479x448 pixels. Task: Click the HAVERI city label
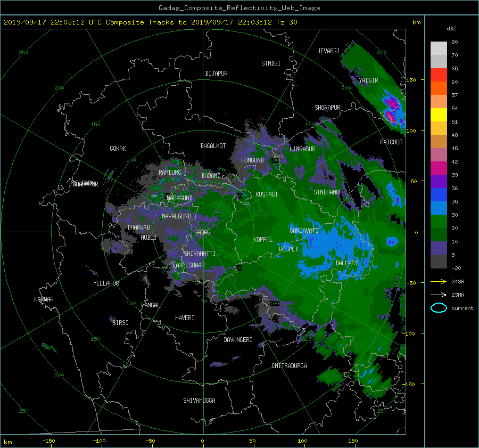185,318
